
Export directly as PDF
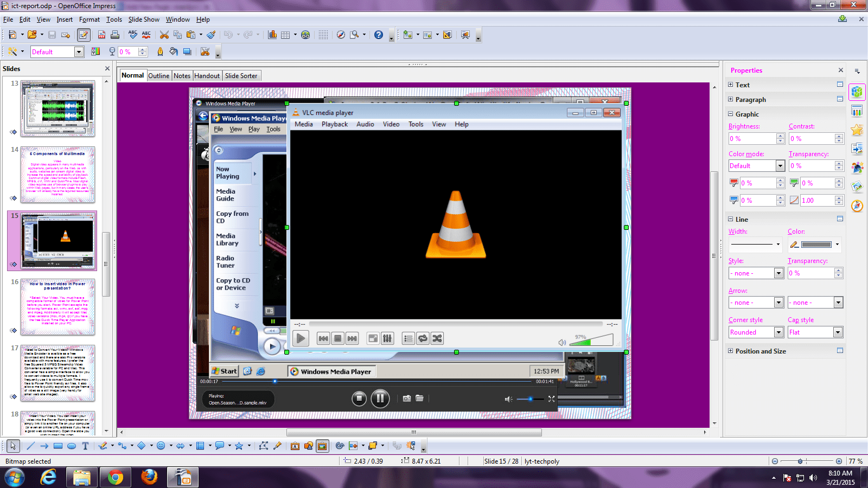[101, 35]
